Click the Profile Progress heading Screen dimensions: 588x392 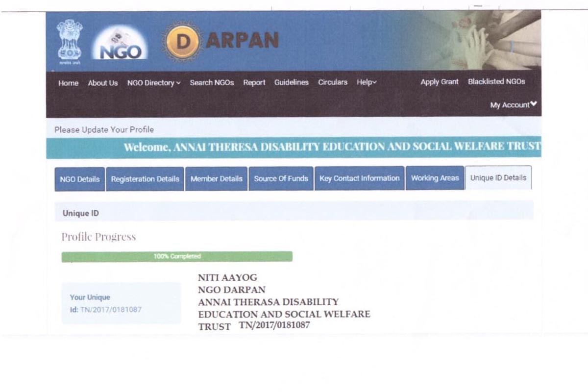click(x=98, y=237)
